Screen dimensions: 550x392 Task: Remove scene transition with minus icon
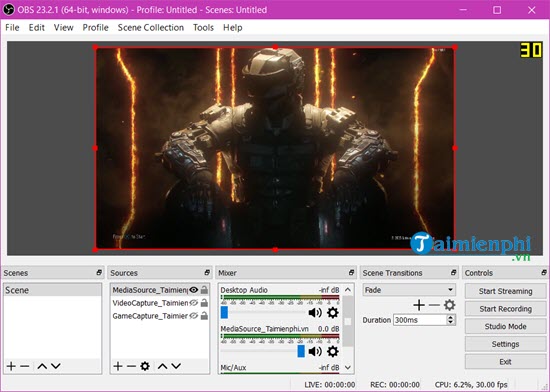coord(434,305)
